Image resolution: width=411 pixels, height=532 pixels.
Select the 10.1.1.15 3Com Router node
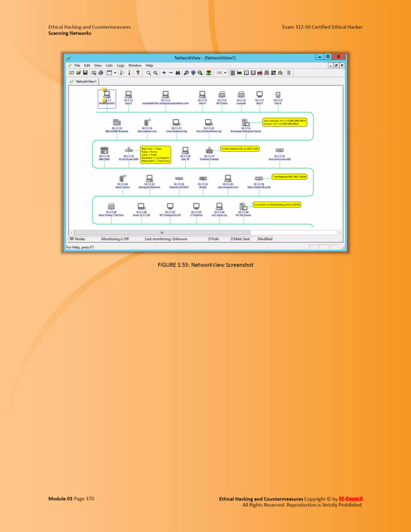[x=129, y=153]
